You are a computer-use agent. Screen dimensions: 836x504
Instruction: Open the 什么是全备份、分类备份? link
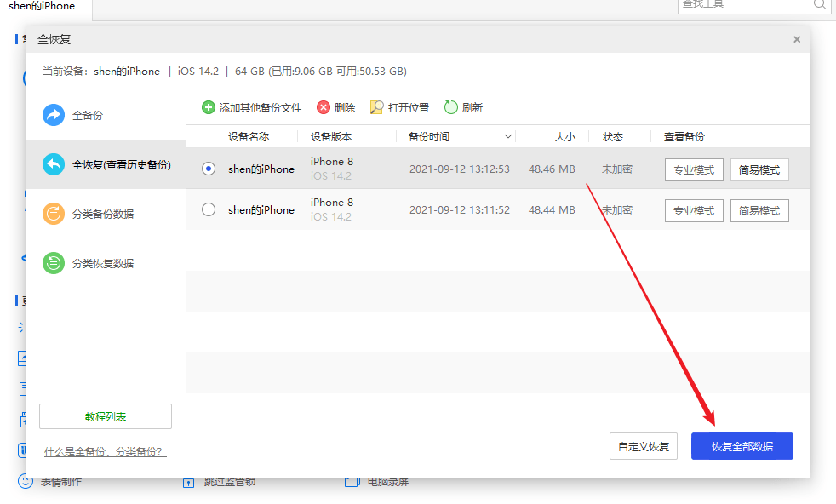(x=105, y=452)
